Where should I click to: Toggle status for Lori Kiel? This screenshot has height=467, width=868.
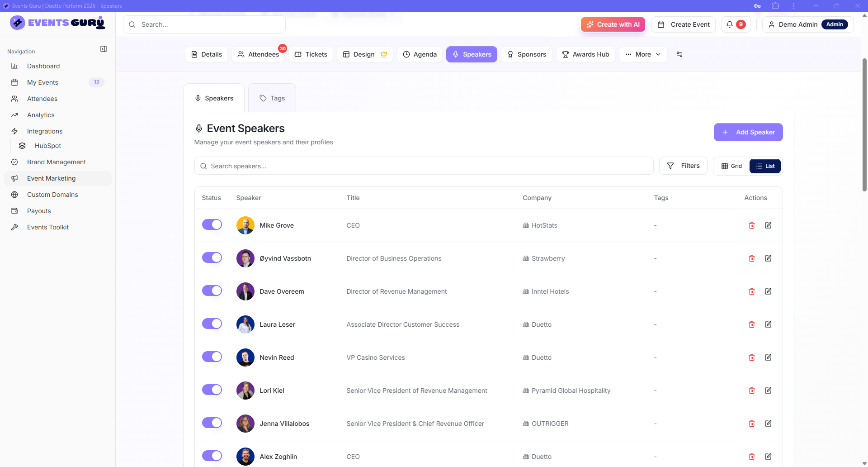tap(212, 390)
